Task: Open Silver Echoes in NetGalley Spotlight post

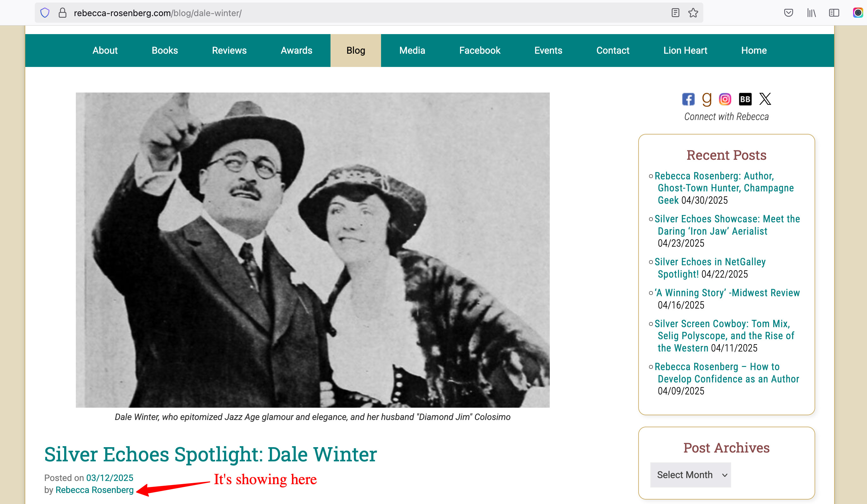Action: pos(710,268)
